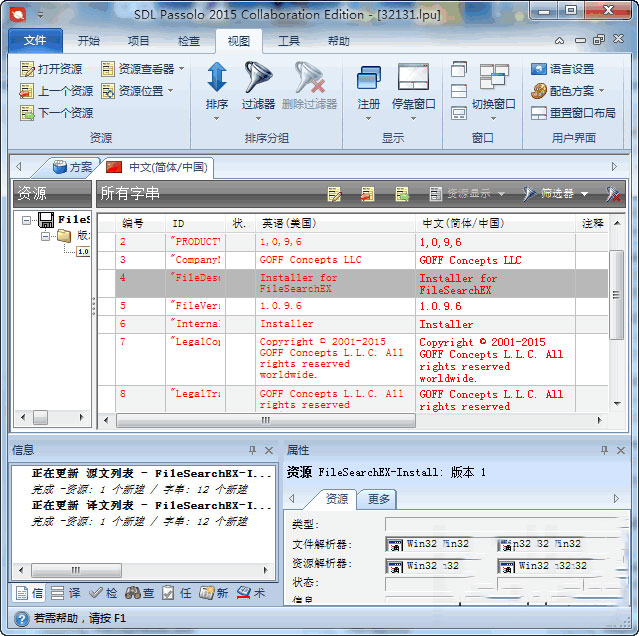The width and height of the screenshot is (639, 636).
Task: Click the 停靠窗口 docking icon
Action: 413,77
